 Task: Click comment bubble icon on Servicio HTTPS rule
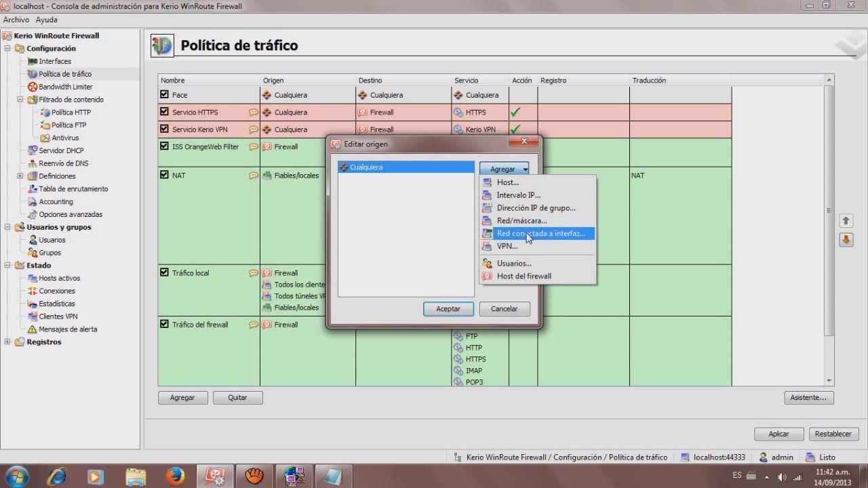pyautogui.click(x=254, y=113)
